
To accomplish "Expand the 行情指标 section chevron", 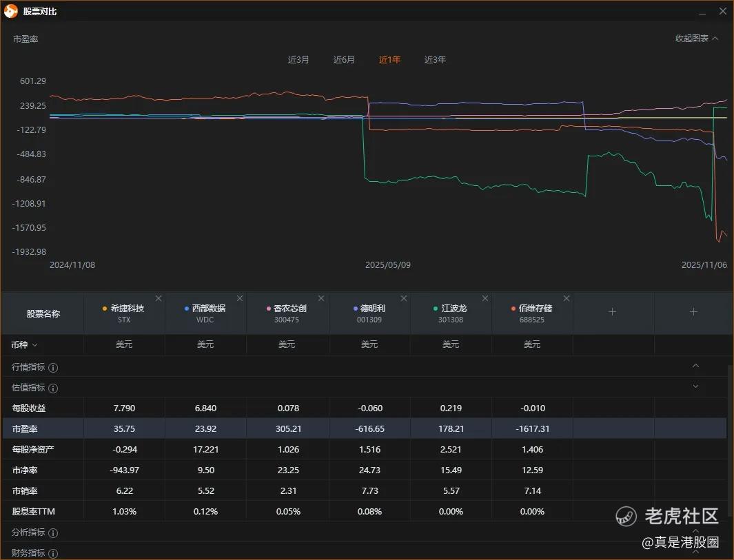I will (x=695, y=365).
